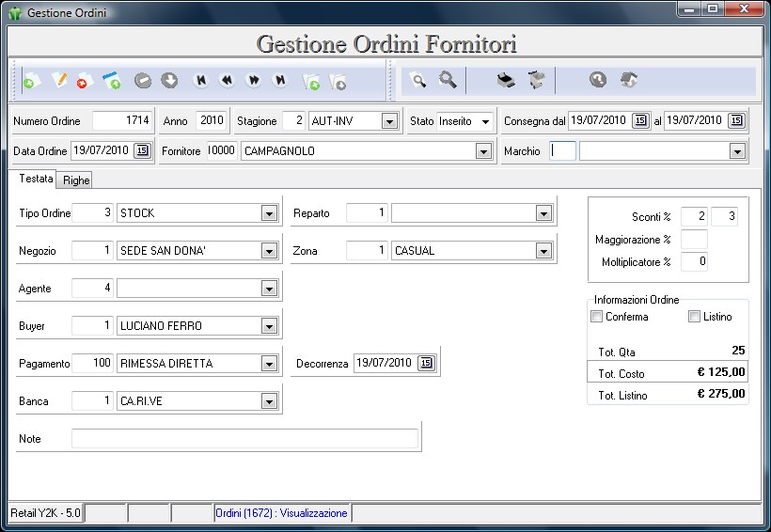Click the Fornitore code field
This screenshot has height=532, width=771.
(221, 150)
